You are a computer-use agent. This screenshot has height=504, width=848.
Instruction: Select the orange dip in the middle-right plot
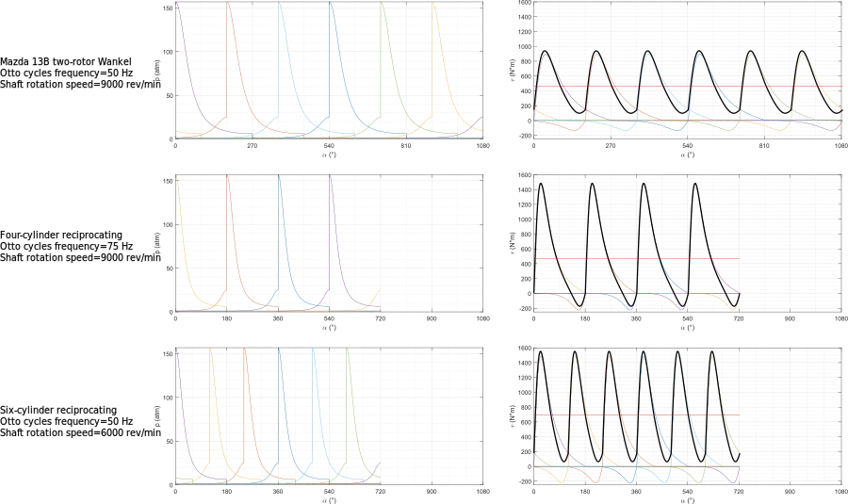point(579,306)
